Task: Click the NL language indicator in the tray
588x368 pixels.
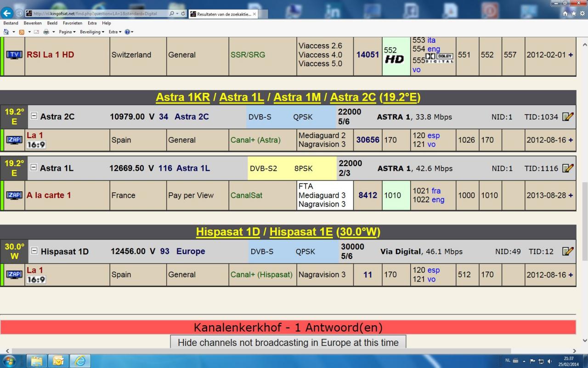Action: [x=508, y=360]
